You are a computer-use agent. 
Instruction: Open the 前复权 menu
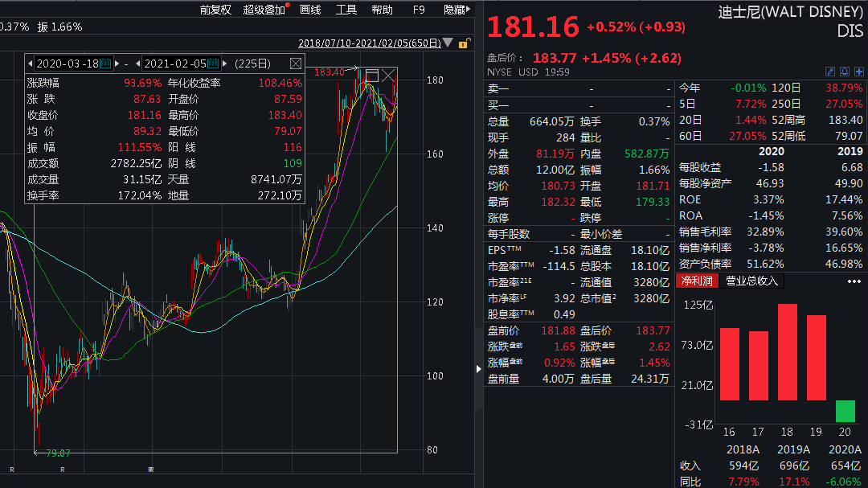coord(215,10)
